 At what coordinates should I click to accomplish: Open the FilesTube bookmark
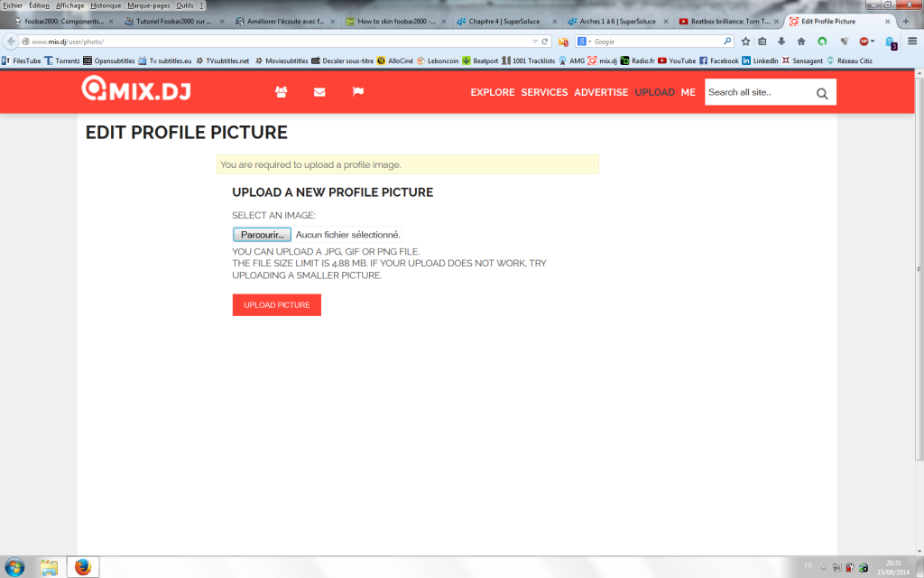(x=22, y=61)
